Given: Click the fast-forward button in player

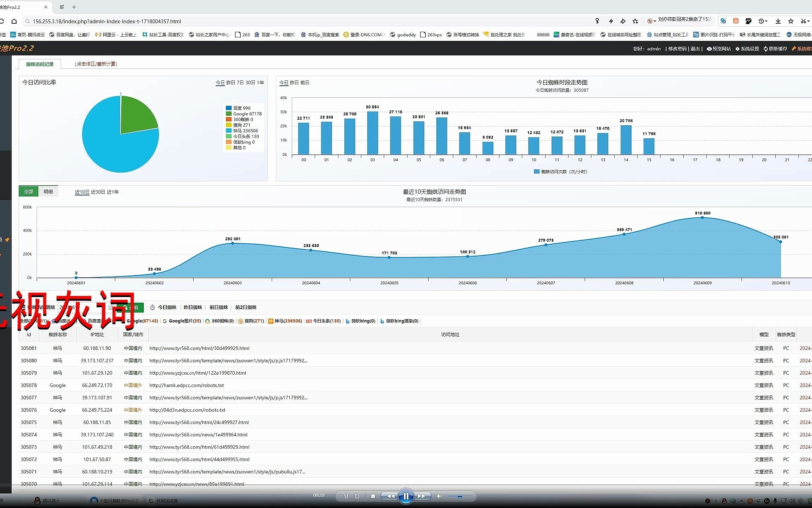Looking at the screenshot, I should pyautogui.click(x=421, y=496).
